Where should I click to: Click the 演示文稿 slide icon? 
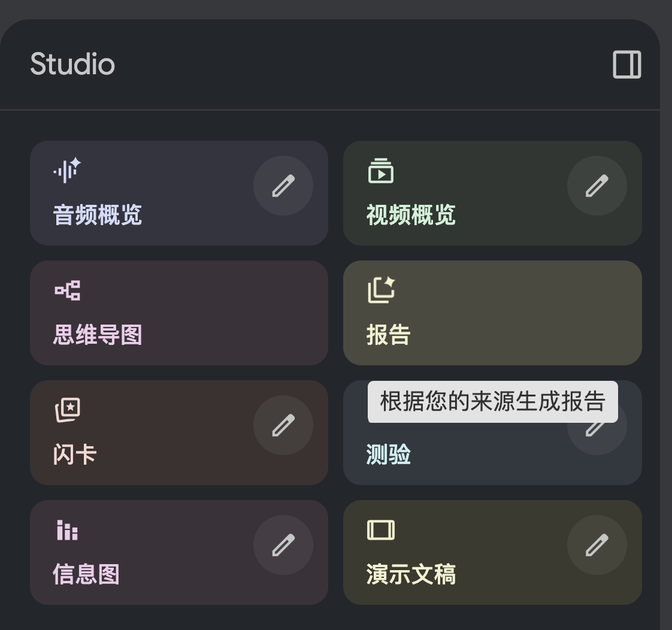pyautogui.click(x=380, y=530)
